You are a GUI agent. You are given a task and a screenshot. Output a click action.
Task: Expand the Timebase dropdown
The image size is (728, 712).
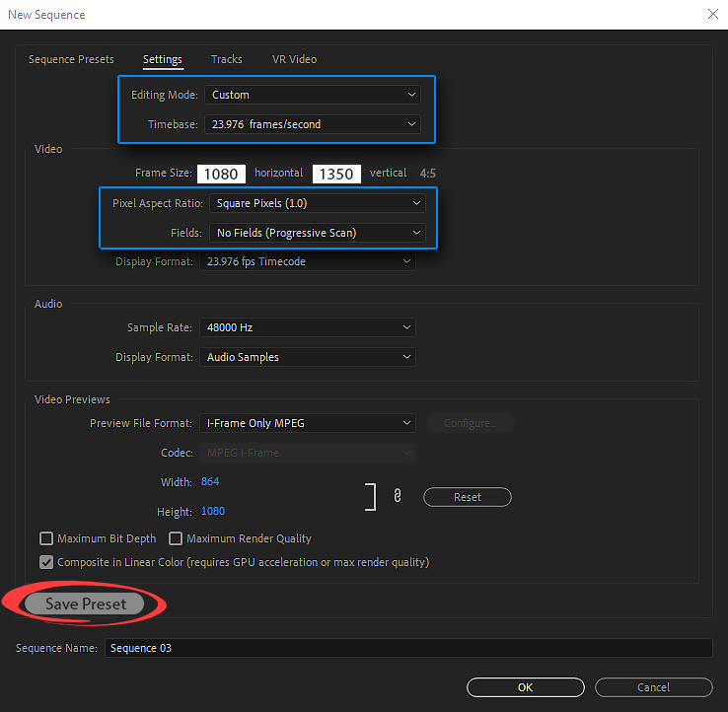tap(313, 124)
